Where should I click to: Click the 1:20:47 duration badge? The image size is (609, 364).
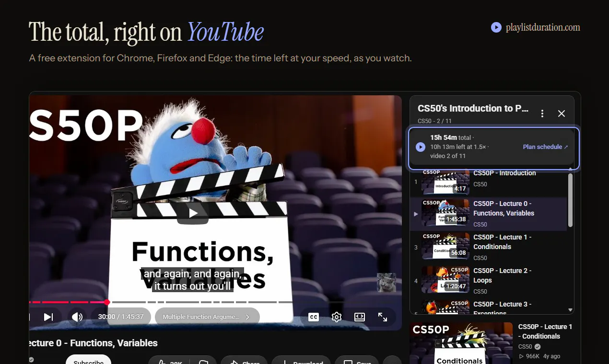tap(455, 286)
